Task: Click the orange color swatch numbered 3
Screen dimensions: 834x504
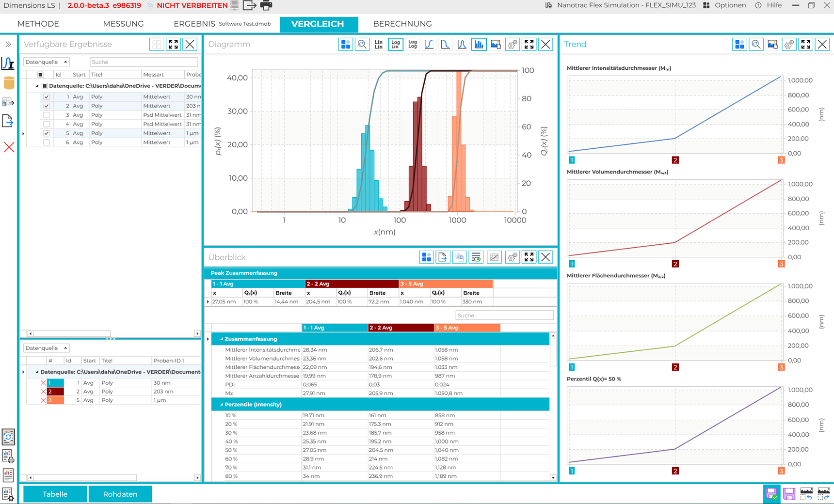Action: 55,400
